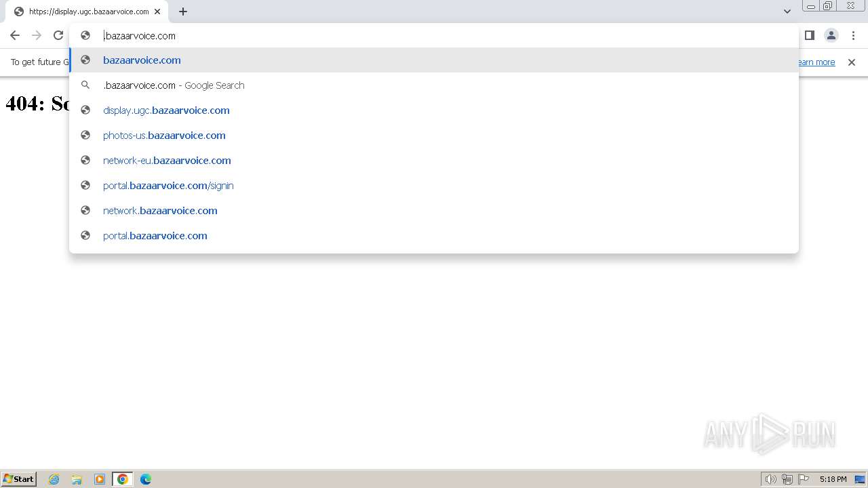This screenshot has width=868, height=488.
Task: Click the magnifier icon beside the Google Search suggestion
Action: coord(85,85)
